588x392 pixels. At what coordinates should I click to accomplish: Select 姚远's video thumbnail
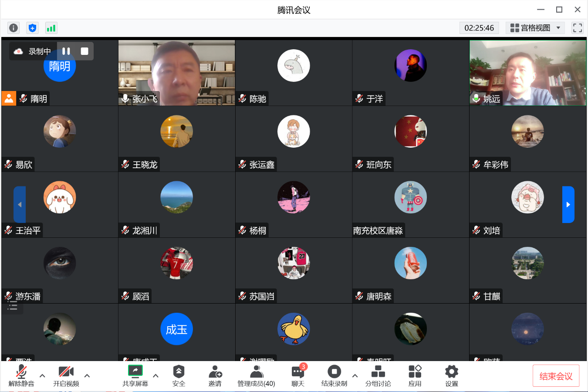(x=527, y=73)
